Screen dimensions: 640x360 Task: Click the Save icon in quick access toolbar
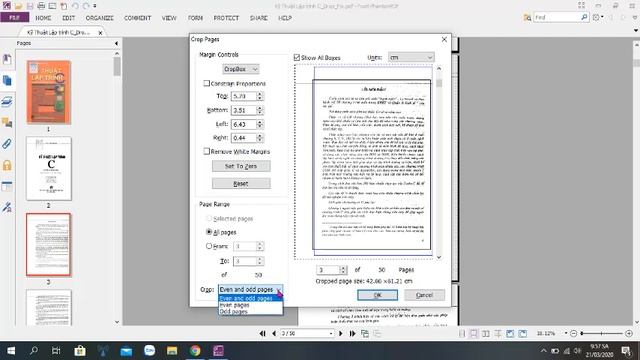[x=29, y=6]
